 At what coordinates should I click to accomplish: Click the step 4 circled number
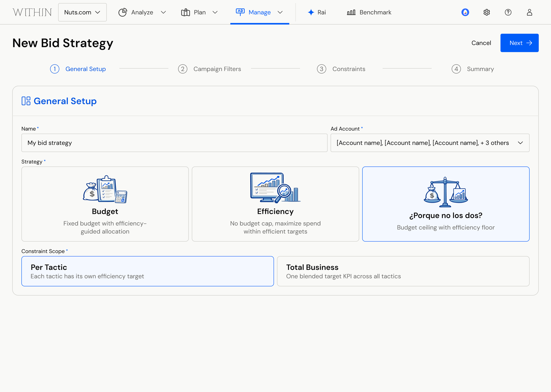coord(456,69)
